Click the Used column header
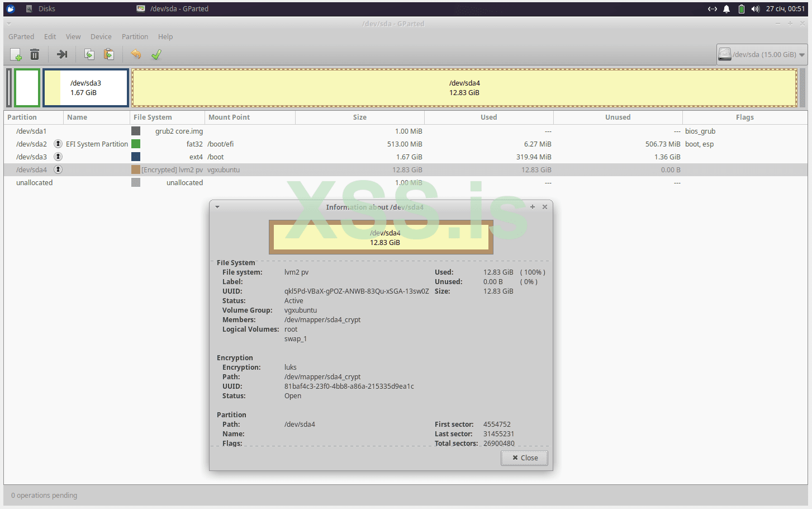The image size is (812, 509). point(489,117)
